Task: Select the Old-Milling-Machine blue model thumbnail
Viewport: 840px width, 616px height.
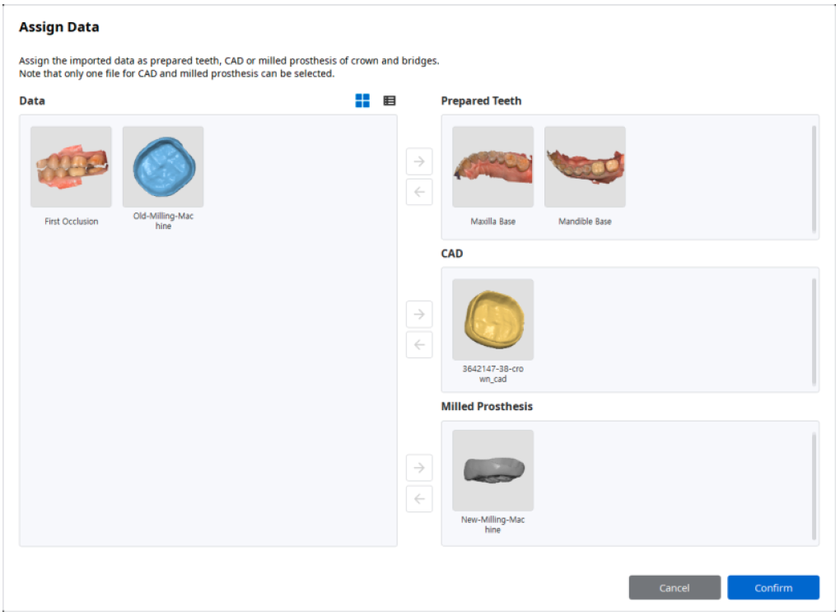Action: pos(163,167)
